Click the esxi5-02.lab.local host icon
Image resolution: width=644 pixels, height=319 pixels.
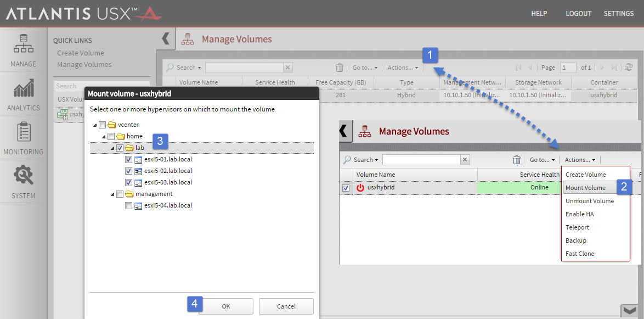(x=138, y=171)
